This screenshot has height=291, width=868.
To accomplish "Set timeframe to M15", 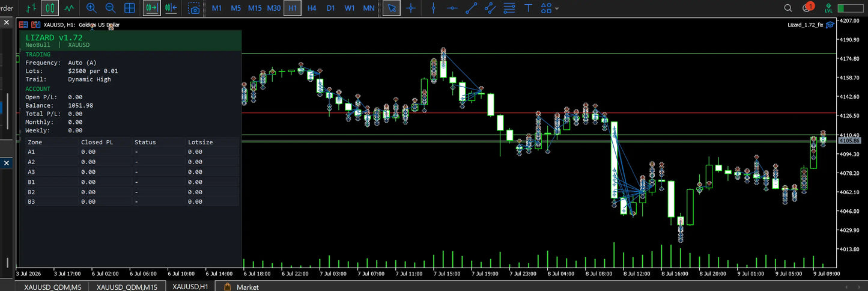I will coord(255,8).
